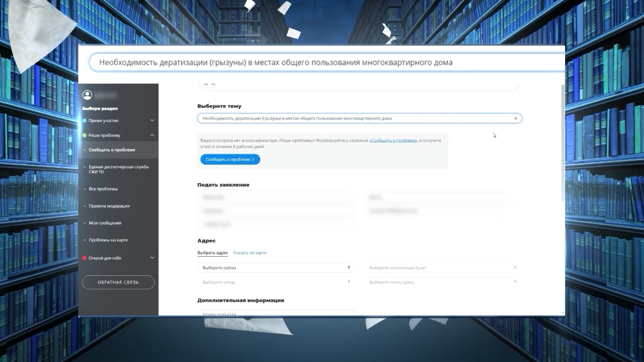Image resolution: width=644 pixels, height=362 pixels.
Task: Switch to 'Указать на карте' tab
Action: [x=249, y=253]
